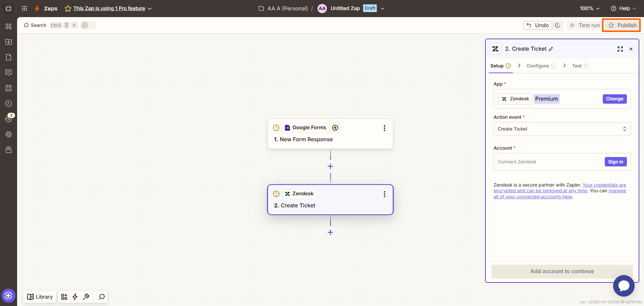Open the credentials are encrypted link
The height and width of the screenshot is (306, 644).
(x=560, y=188)
